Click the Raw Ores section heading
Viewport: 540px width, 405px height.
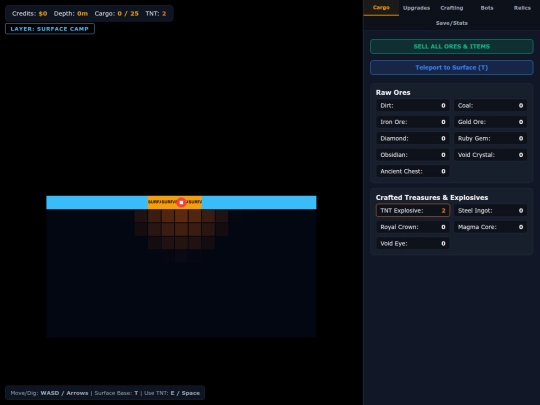click(393, 92)
